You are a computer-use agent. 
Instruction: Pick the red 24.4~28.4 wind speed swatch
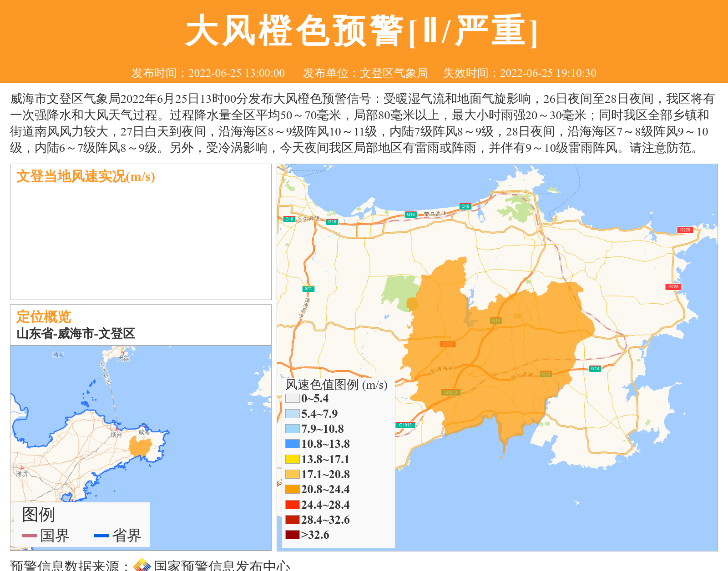[x=292, y=505]
